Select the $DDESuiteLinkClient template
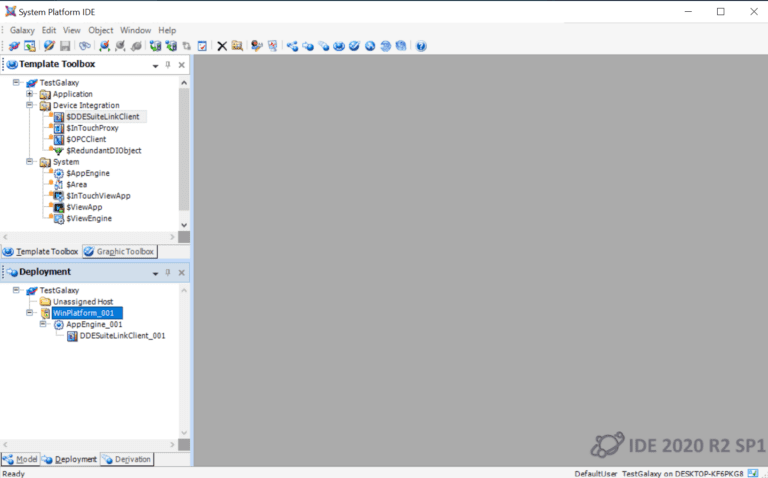The image size is (768, 478). (x=103, y=117)
